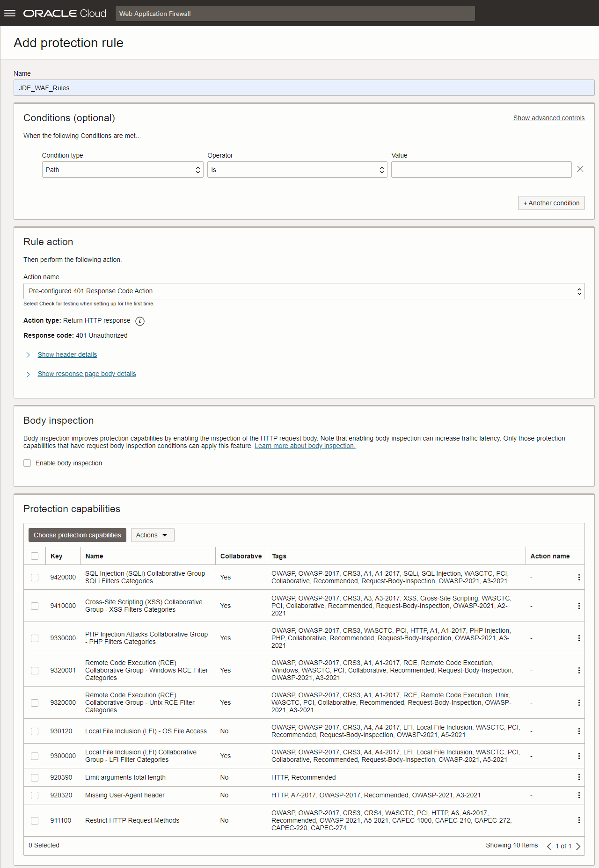The height and width of the screenshot is (868, 599).
Task: Click the Web Application Firewall search bar
Action: [295, 14]
